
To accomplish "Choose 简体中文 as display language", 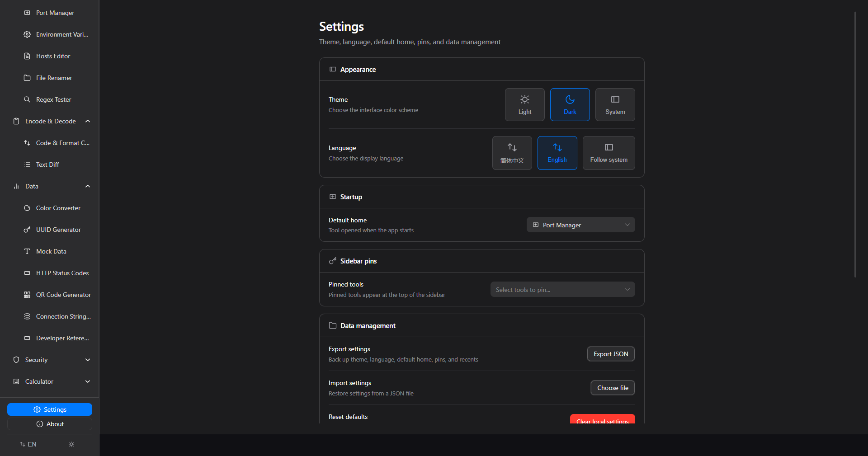I will (512, 153).
